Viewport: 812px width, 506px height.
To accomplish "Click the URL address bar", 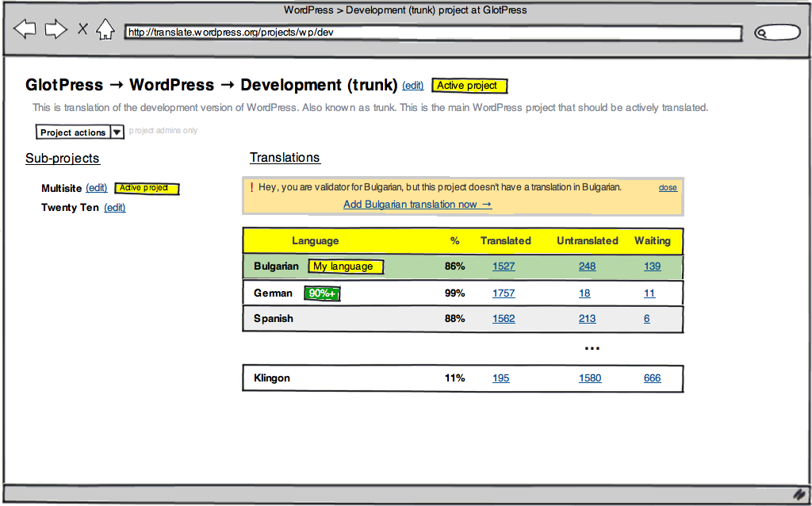I will (x=433, y=33).
